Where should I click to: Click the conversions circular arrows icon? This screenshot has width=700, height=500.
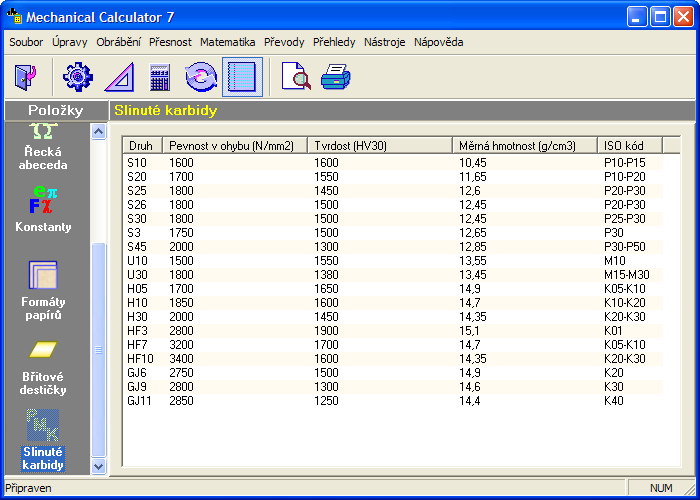[201, 77]
